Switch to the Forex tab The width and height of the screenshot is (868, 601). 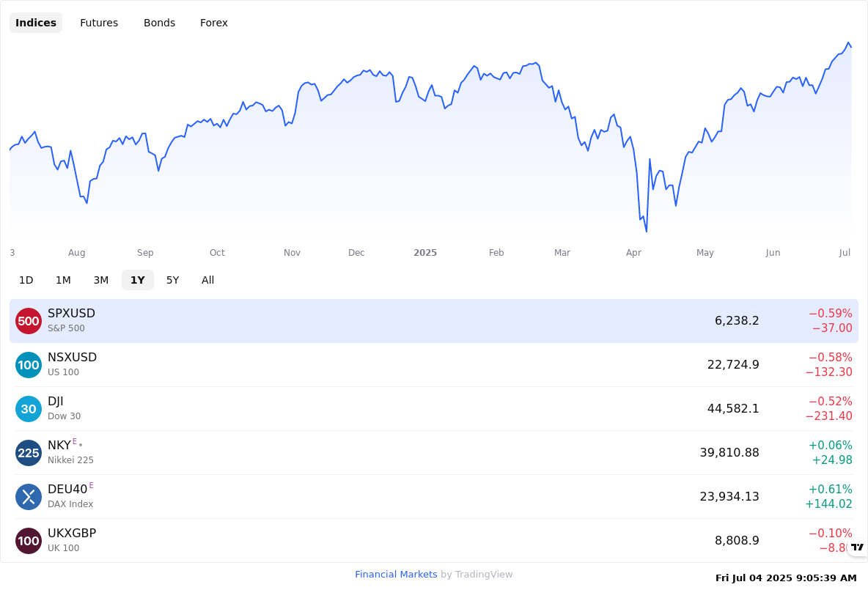[213, 23]
